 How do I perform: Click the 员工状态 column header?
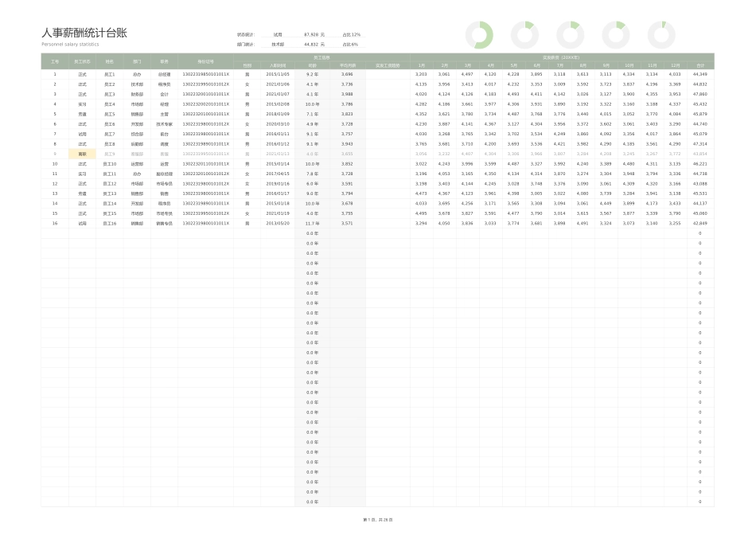coord(82,61)
